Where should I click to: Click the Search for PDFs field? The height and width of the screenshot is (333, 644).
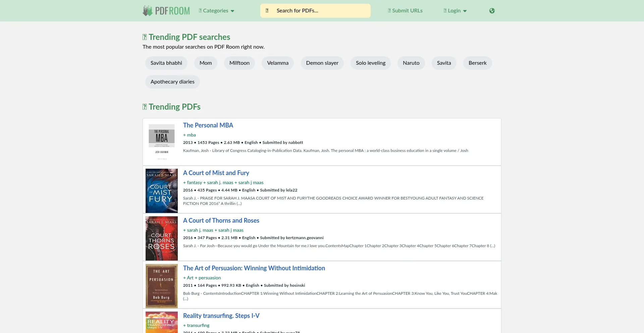coord(320,11)
